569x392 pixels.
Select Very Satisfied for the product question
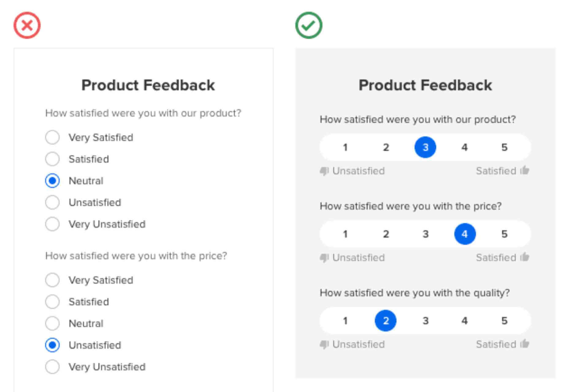[52, 137]
